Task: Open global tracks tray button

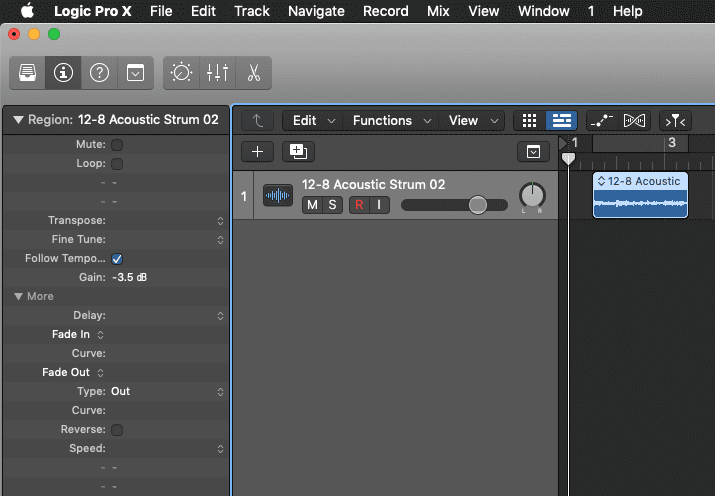Action: pos(534,151)
